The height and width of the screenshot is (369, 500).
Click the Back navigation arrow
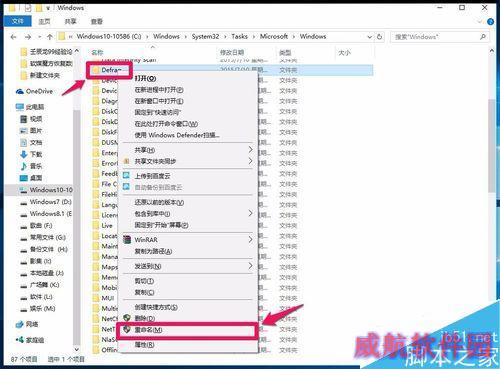(13, 37)
